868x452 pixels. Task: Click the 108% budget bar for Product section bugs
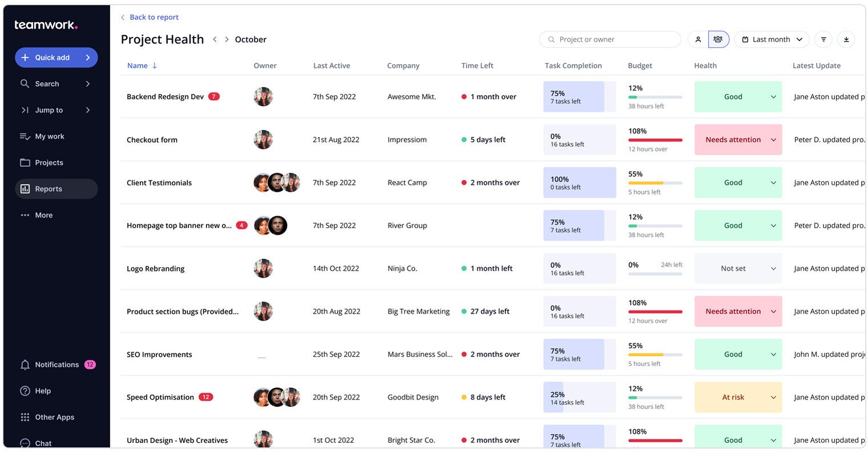point(656,312)
